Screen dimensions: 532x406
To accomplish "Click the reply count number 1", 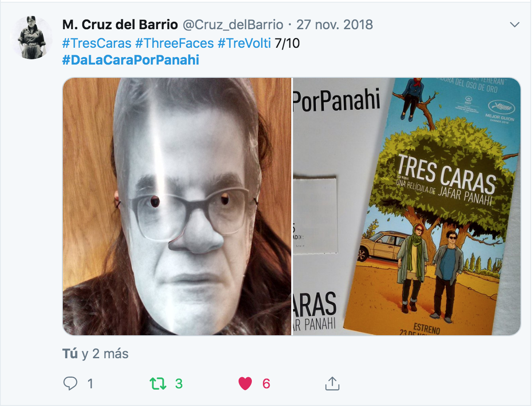I will pyautogui.click(x=90, y=383).
